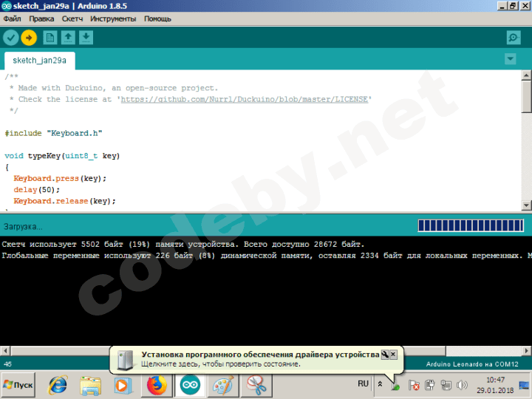Image resolution: width=532 pixels, height=399 pixels.
Task: Open a sketch with the up-arrow icon
Action: point(68,38)
